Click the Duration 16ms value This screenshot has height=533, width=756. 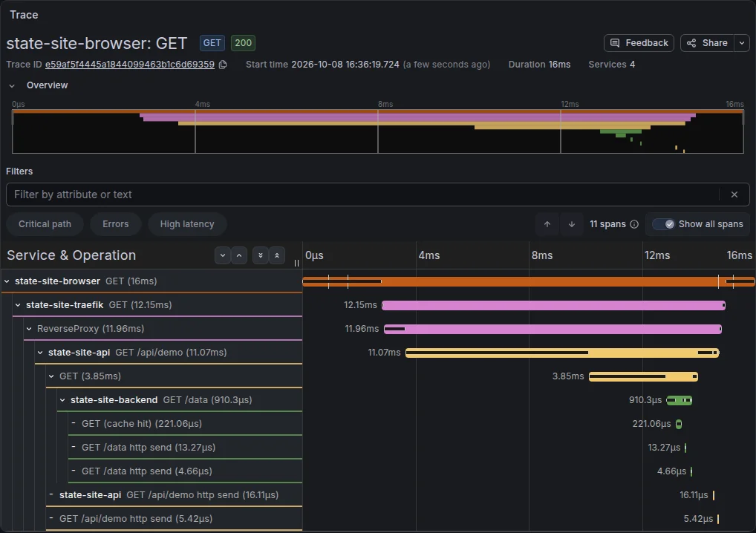(x=559, y=65)
